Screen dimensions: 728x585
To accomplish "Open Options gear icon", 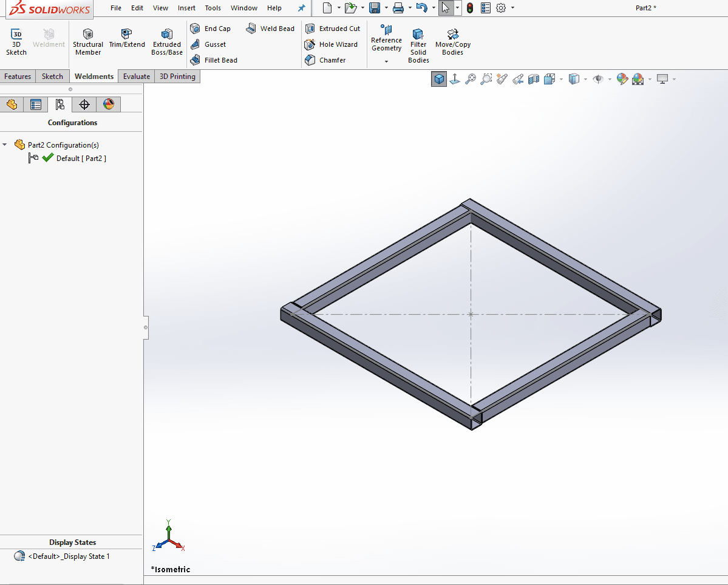I will tap(501, 8).
